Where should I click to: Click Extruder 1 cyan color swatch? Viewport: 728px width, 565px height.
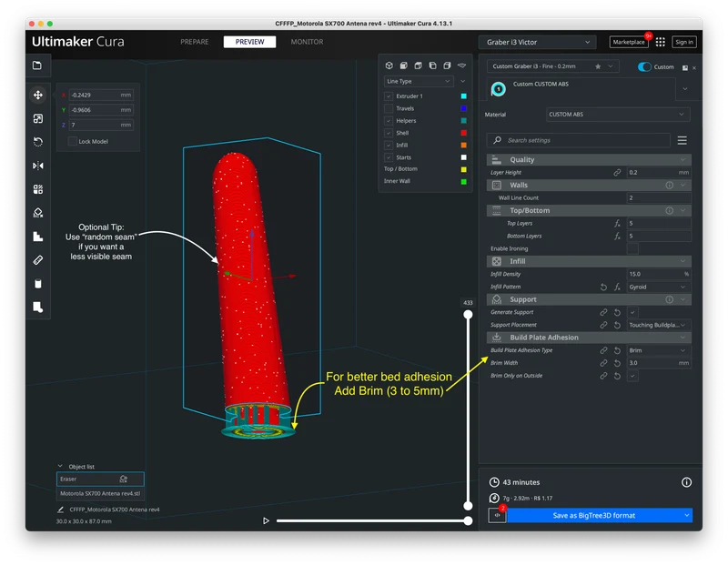[x=463, y=96]
